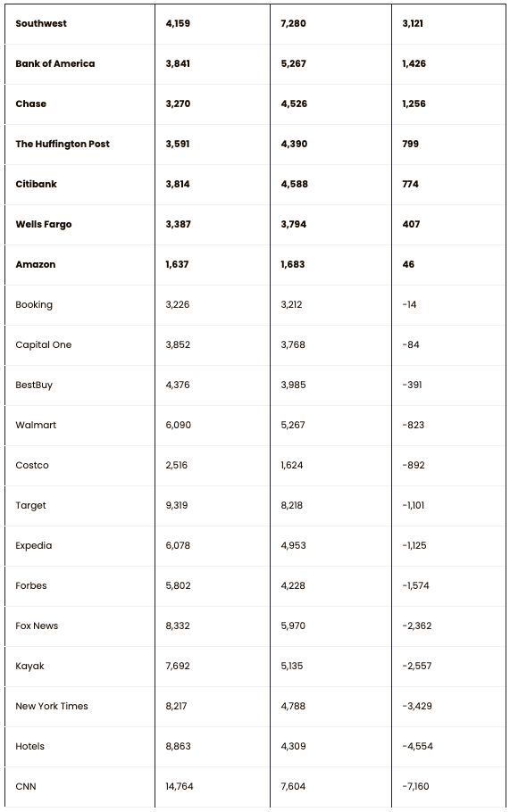
Task: Click the Citibank label
Action: [36, 184]
